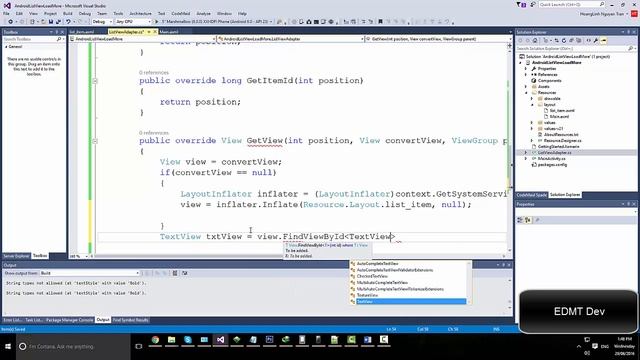640x360 pixels.
Task: Click the Save icon in toolbar
Action: point(51,22)
